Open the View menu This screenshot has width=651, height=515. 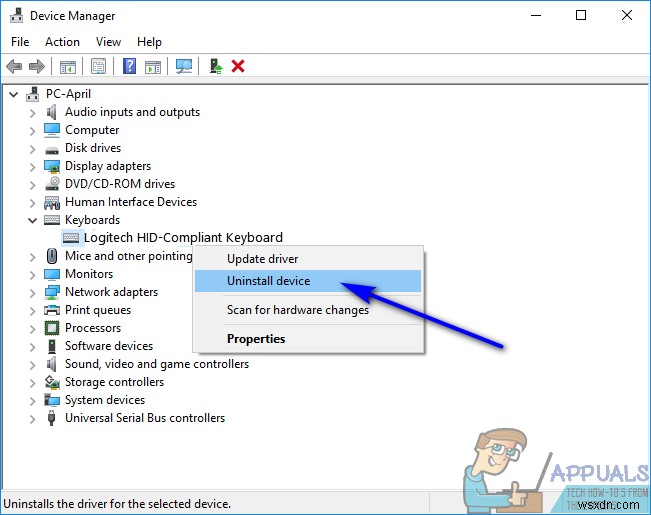coord(108,42)
